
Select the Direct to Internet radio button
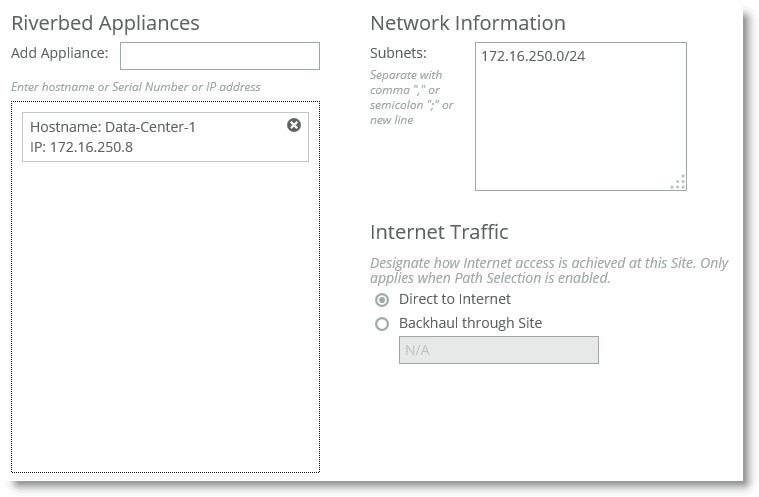(x=382, y=300)
